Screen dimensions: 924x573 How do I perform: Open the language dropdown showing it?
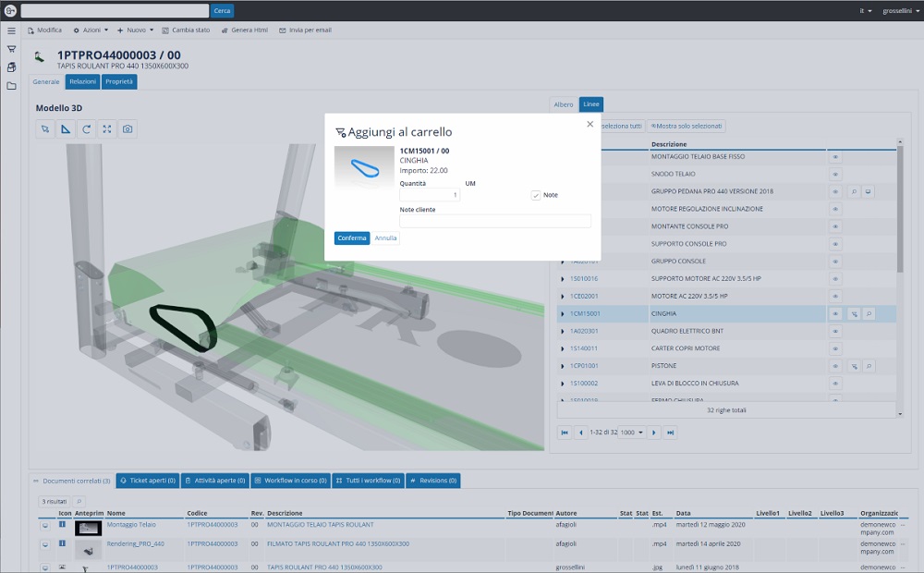click(x=865, y=10)
